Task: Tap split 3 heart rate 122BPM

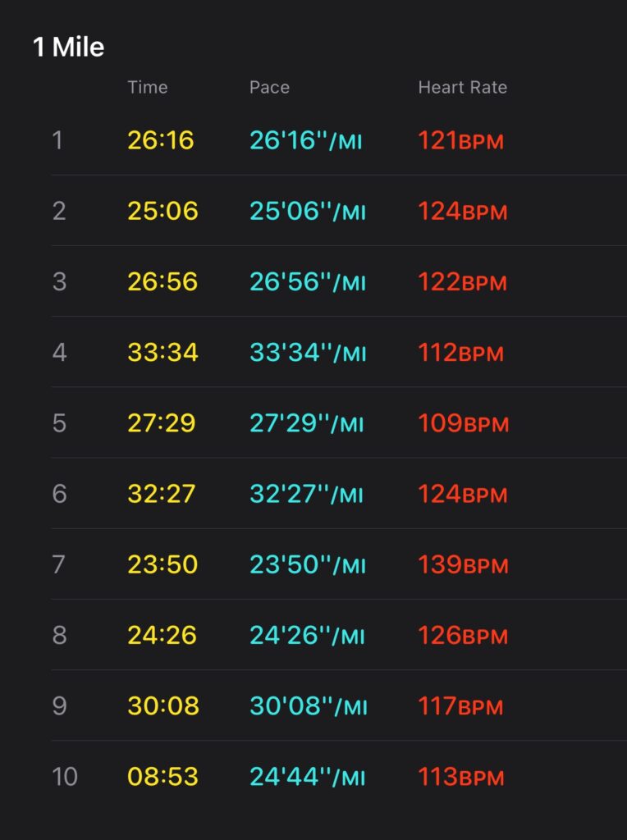Action: tap(463, 282)
